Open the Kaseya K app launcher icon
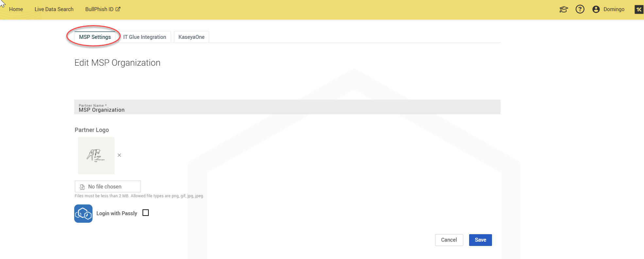Image resolution: width=644 pixels, height=259 pixels. [639, 9]
